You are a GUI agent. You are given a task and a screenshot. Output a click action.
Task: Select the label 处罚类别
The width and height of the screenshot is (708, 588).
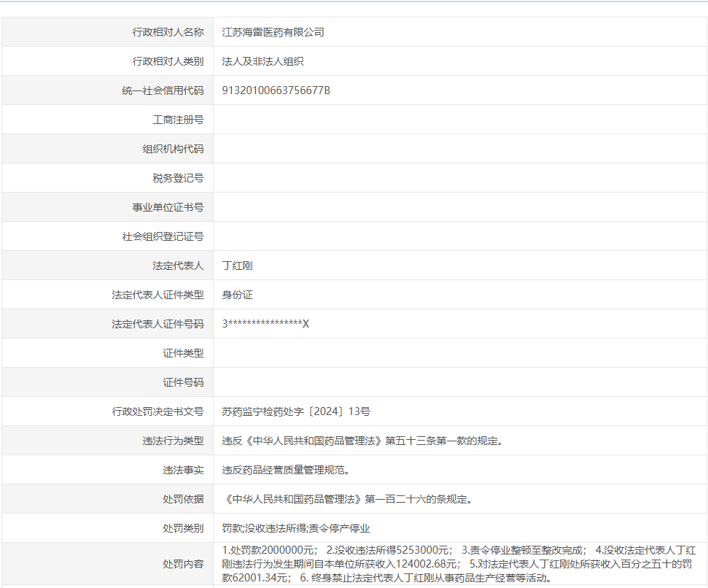pos(183,528)
